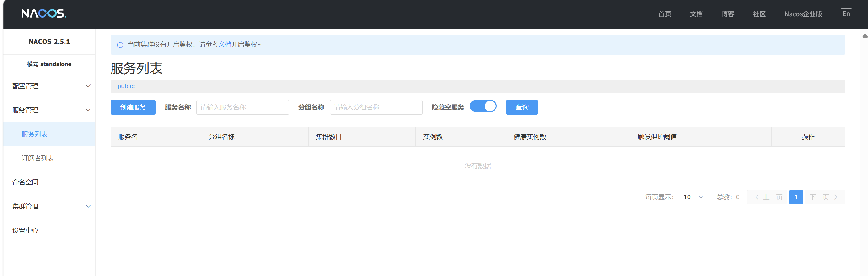Open the 文档 link in the notice

(x=225, y=44)
